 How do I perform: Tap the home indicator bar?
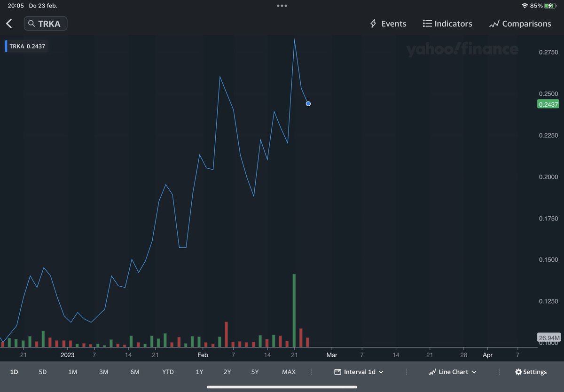(x=282, y=387)
